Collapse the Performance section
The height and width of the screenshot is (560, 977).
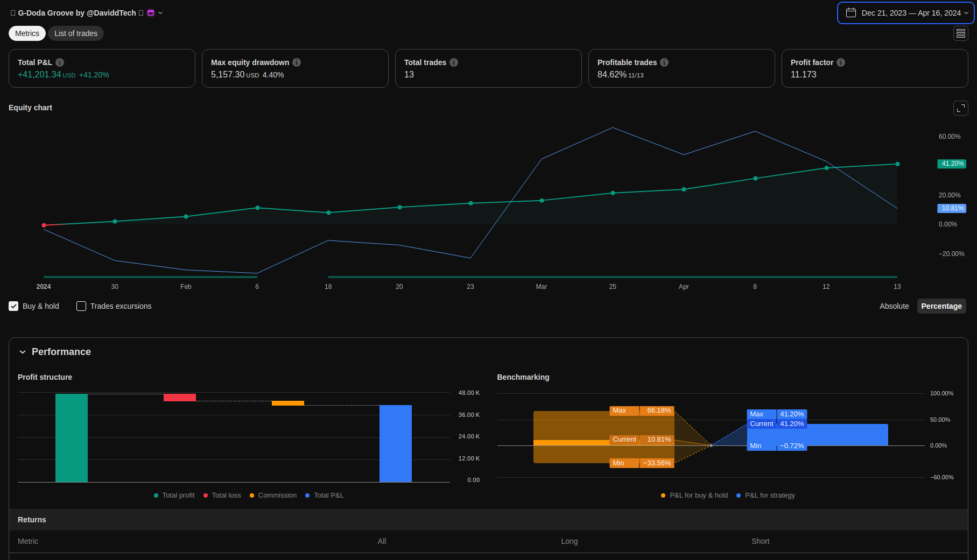(x=23, y=352)
